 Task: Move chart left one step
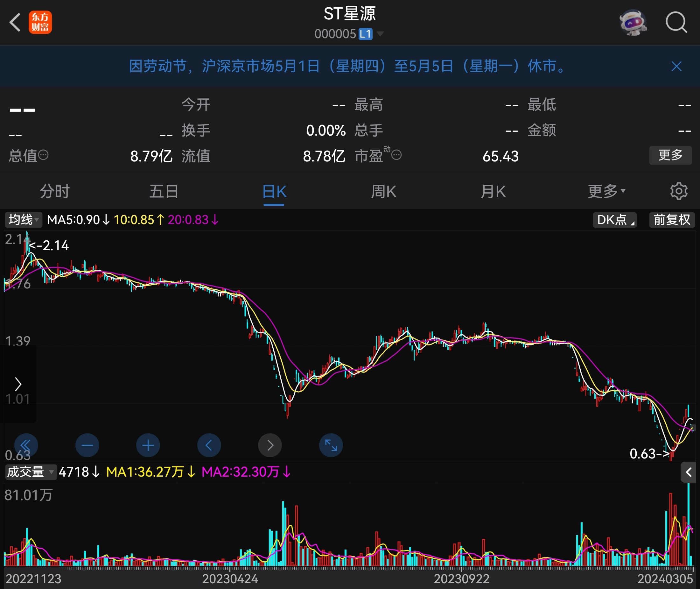[x=209, y=445]
